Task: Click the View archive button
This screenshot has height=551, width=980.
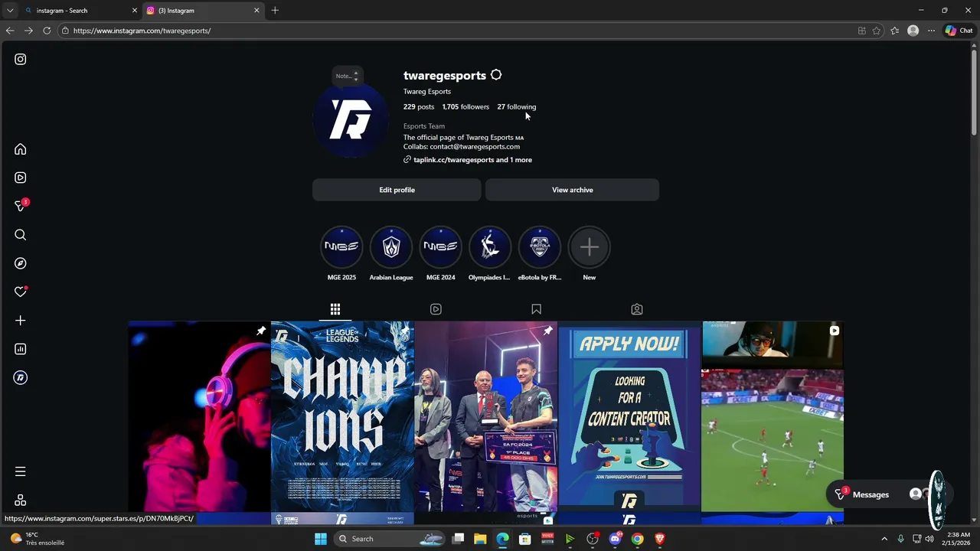Action: [x=572, y=190]
